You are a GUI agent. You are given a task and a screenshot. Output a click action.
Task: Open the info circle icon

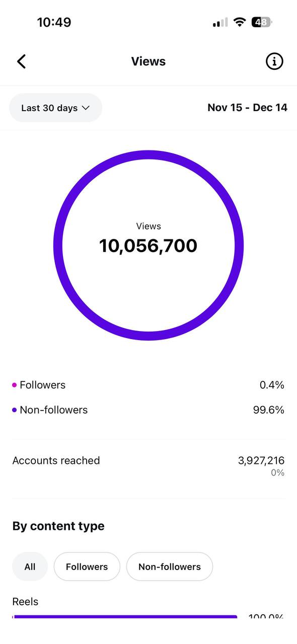[x=274, y=61]
